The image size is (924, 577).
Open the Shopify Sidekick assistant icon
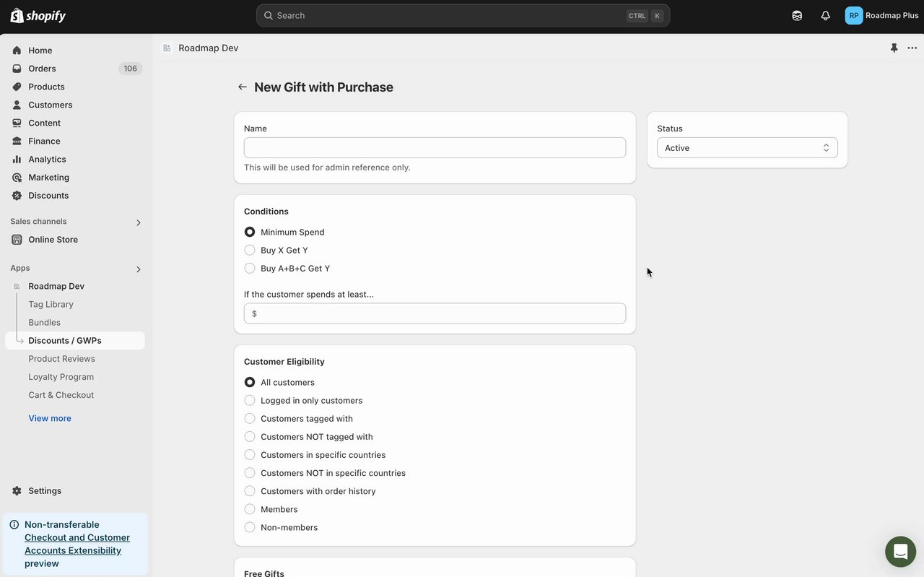click(x=797, y=15)
